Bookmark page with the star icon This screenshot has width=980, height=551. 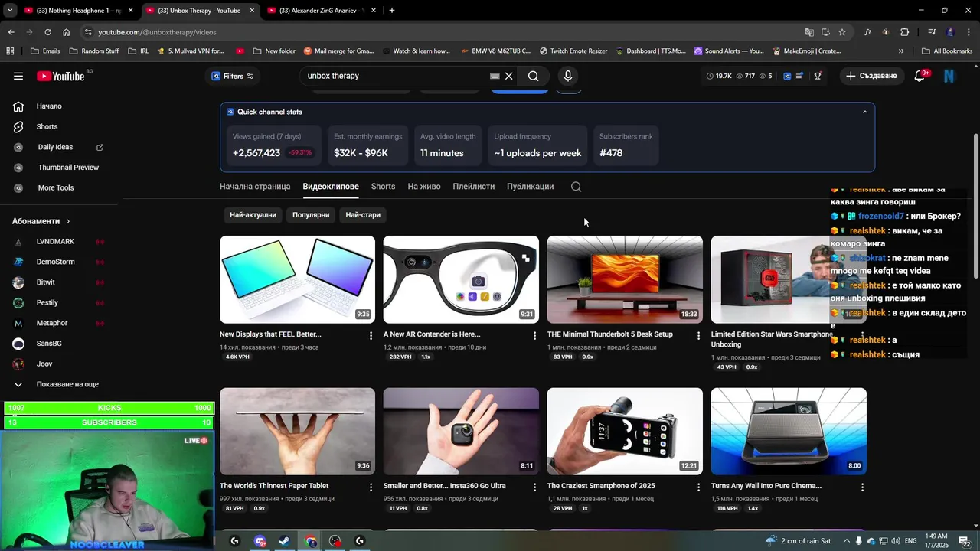pyautogui.click(x=842, y=32)
